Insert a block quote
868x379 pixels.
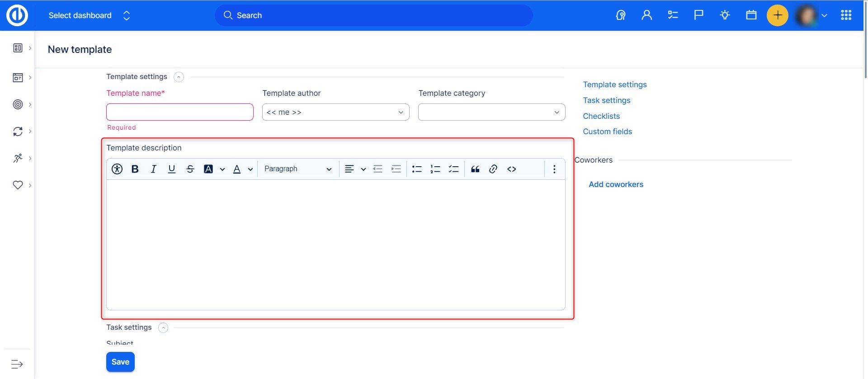click(x=475, y=169)
